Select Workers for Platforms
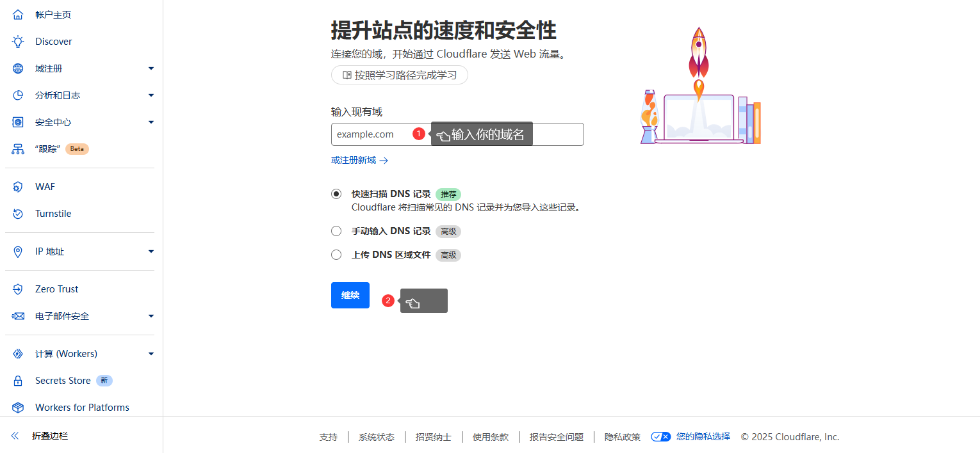The width and height of the screenshot is (980, 453). [x=82, y=407]
